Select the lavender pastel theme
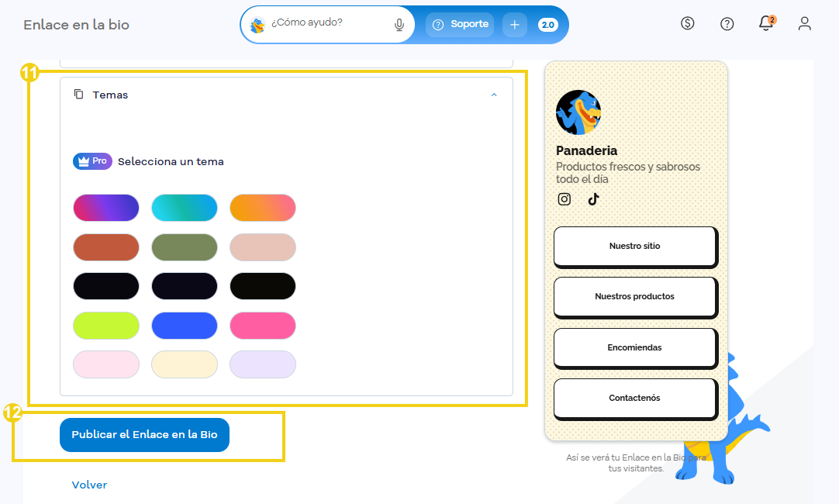Image resolution: width=839 pixels, height=504 pixels. point(263,364)
